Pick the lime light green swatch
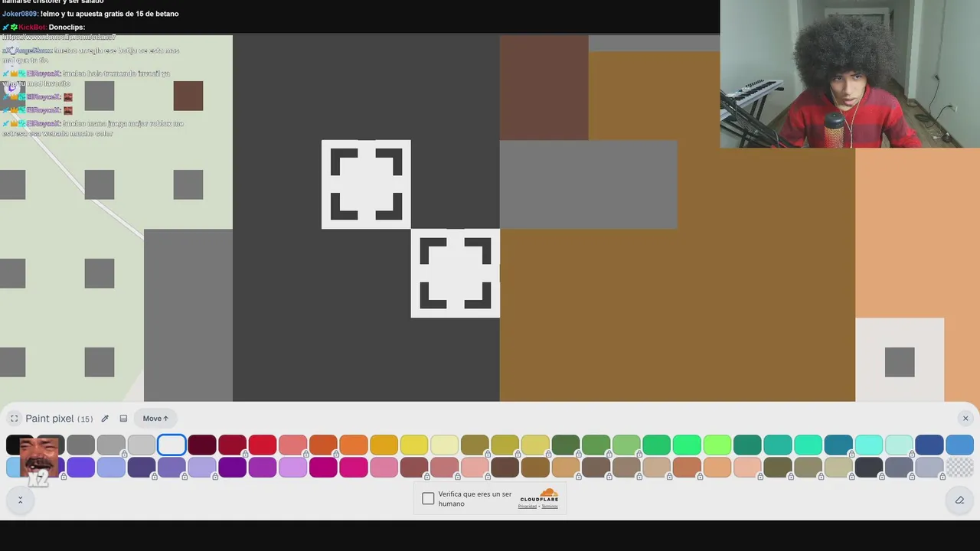Screen dimensions: 980x551 tap(717, 445)
